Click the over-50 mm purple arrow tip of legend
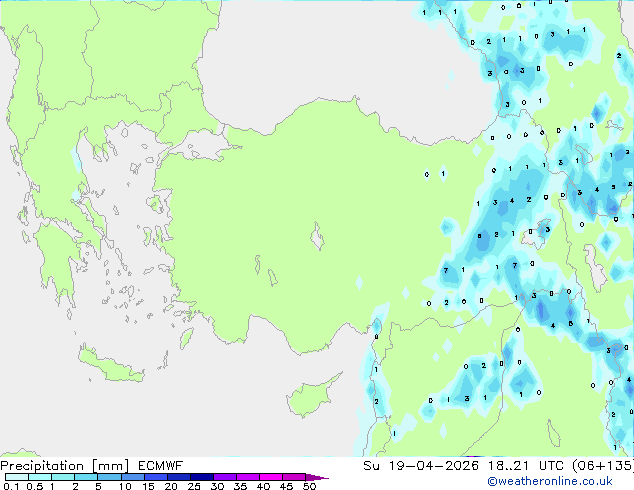 (317, 477)
